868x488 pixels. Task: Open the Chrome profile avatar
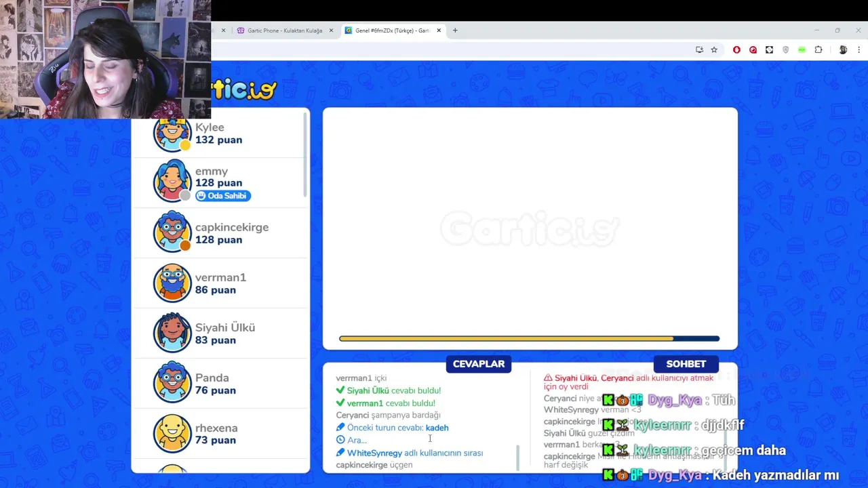pyautogui.click(x=843, y=49)
